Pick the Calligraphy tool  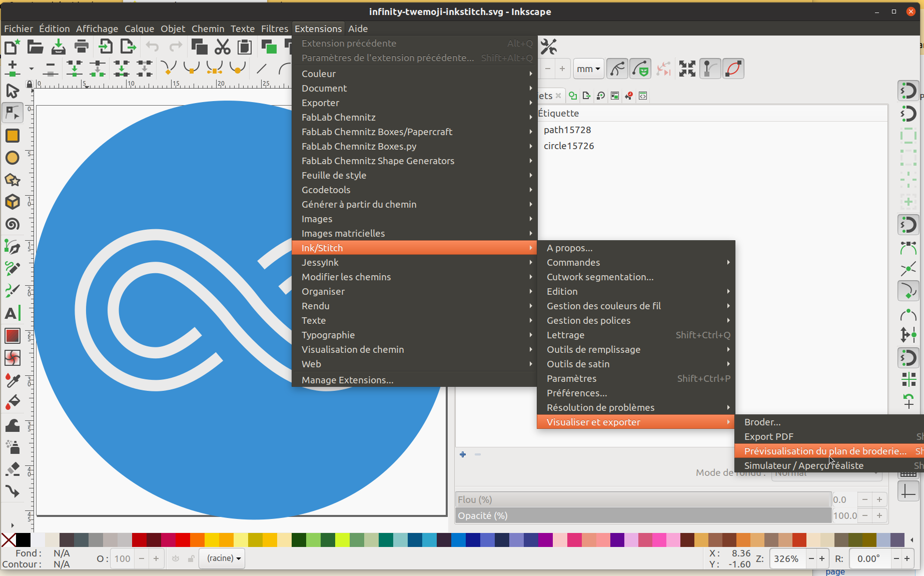coord(13,291)
